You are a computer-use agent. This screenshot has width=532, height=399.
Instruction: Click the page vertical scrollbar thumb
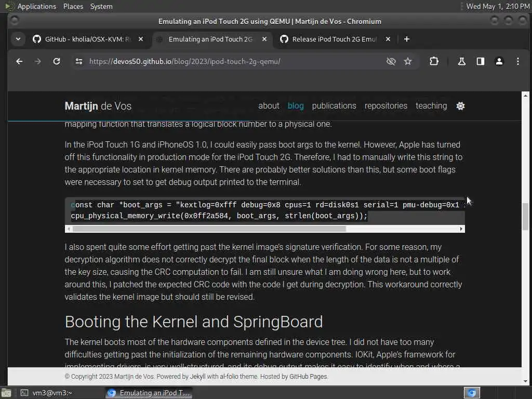coord(525,217)
